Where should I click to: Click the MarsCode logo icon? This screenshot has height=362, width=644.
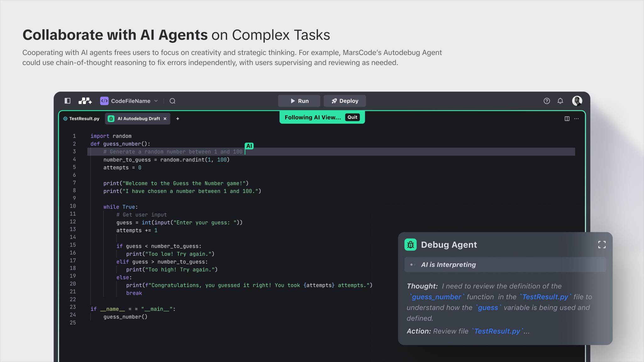pos(85,101)
